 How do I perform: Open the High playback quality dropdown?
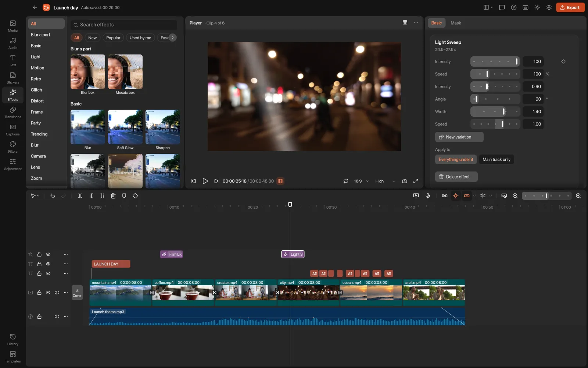(385, 181)
